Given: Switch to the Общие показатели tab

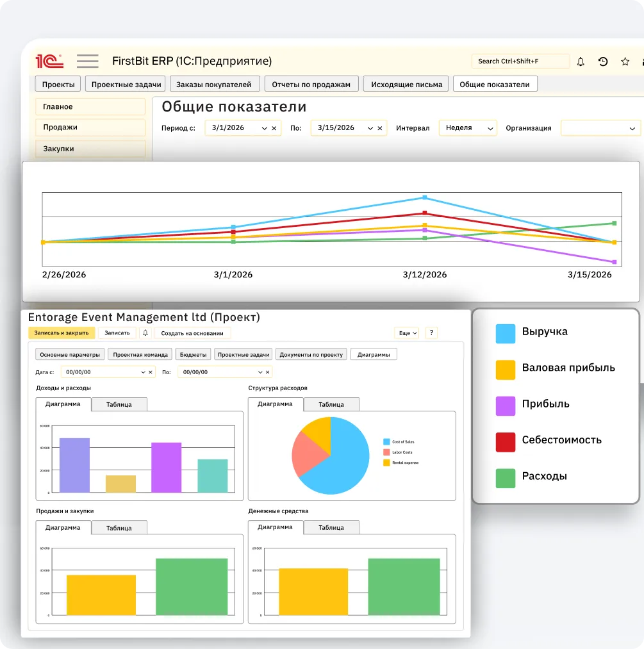Looking at the screenshot, I should pyautogui.click(x=495, y=84).
